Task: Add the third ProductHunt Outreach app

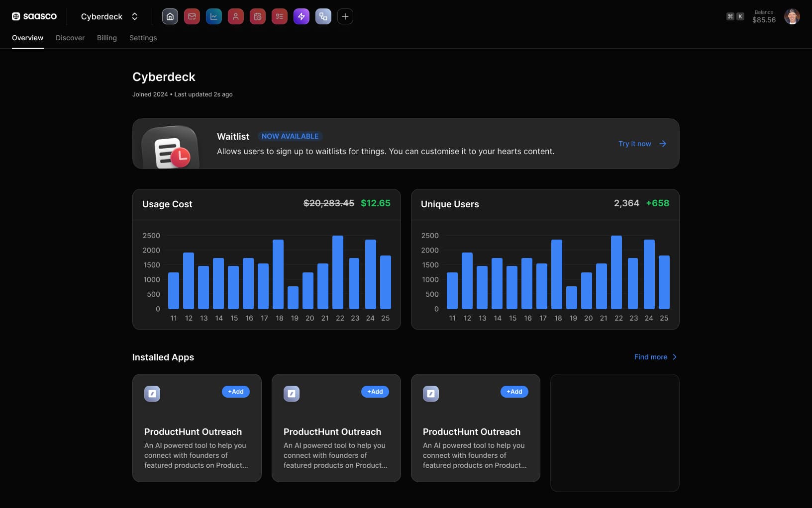Action: click(x=514, y=392)
